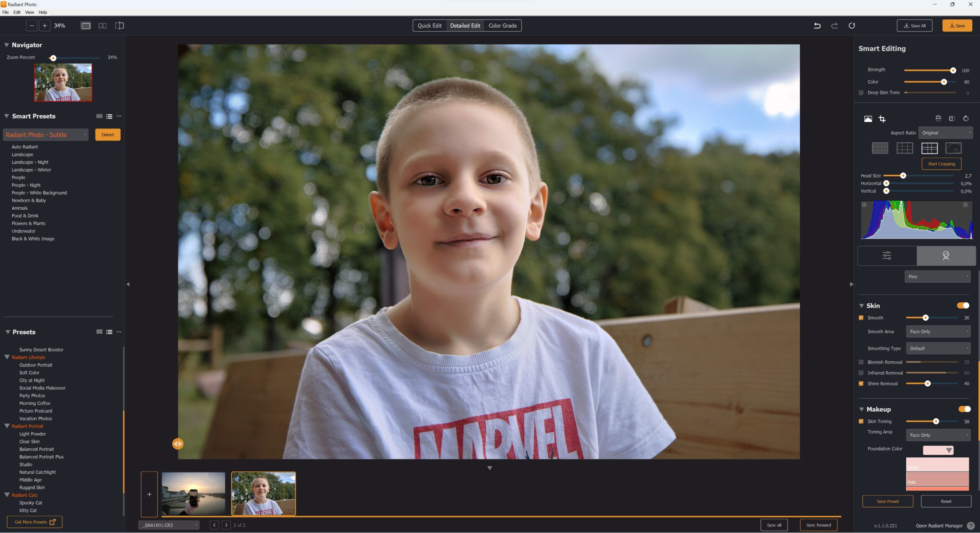This screenshot has height=533, width=980.
Task: Open the Aspect Ratio Original dropdown
Action: (945, 133)
